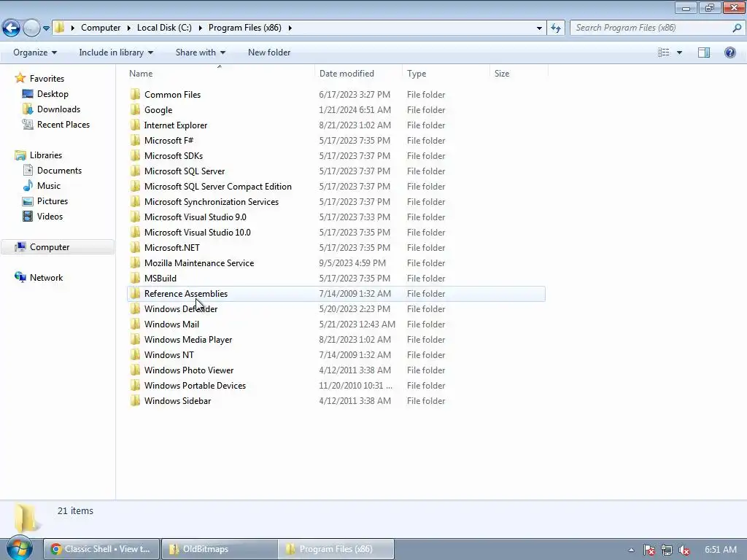The height and width of the screenshot is (560, 747).
Task: Switch to OldBitmaps taskbar window
Action: 219,549
